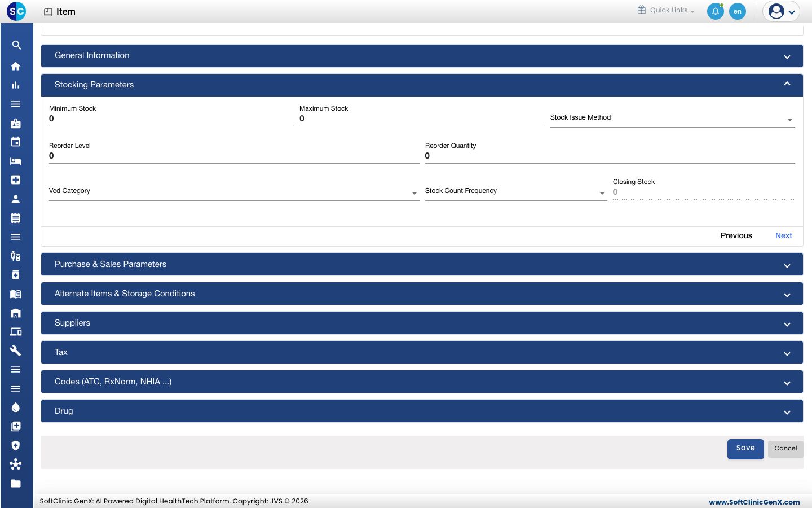This screenshot has width=812, height=508.
Task: Open the Ved Category dropdown
Action: point(234,191)
